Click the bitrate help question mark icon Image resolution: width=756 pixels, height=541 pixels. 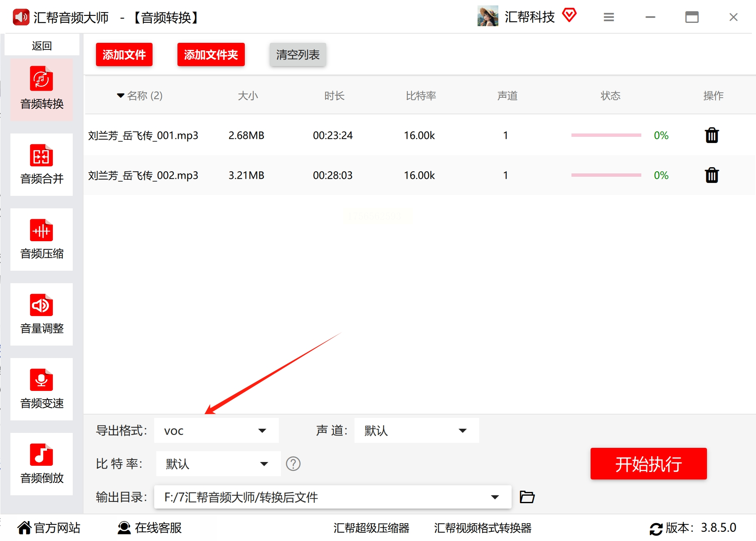click(x=293, y=464)
